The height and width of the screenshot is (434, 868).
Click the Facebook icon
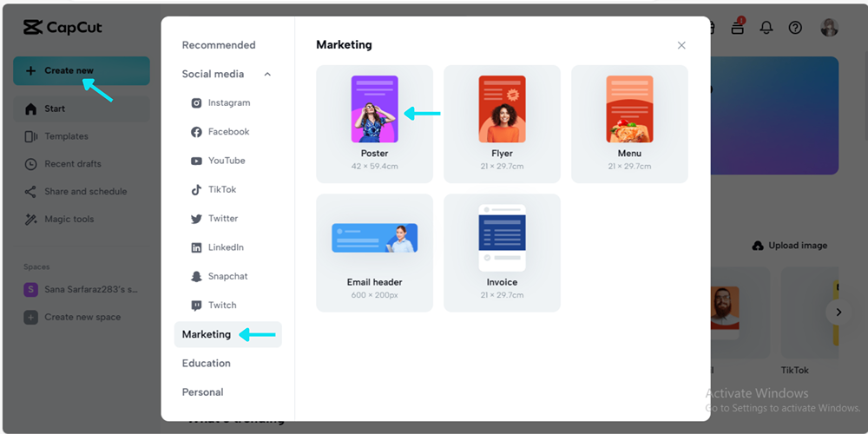click(x=196, y=132)
